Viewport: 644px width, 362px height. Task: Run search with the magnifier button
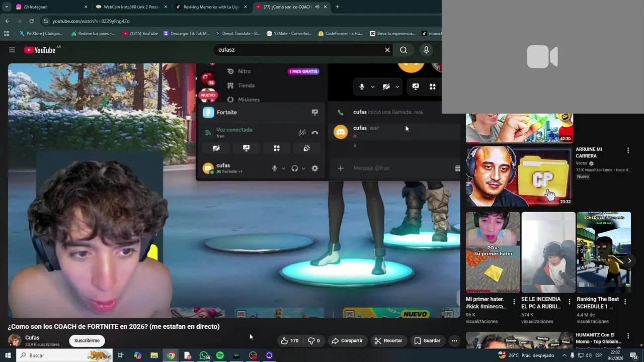point(404,50)
